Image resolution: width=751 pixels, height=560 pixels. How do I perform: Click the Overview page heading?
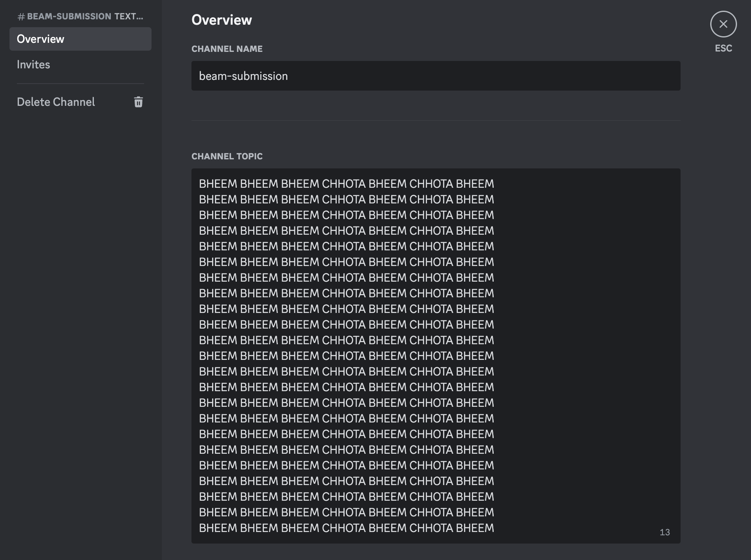coord(222,20)
